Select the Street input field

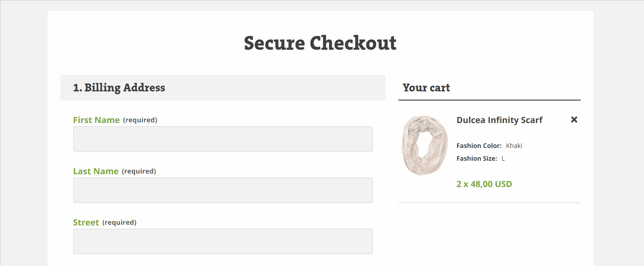pyautogui.click(x=223, y=241)
